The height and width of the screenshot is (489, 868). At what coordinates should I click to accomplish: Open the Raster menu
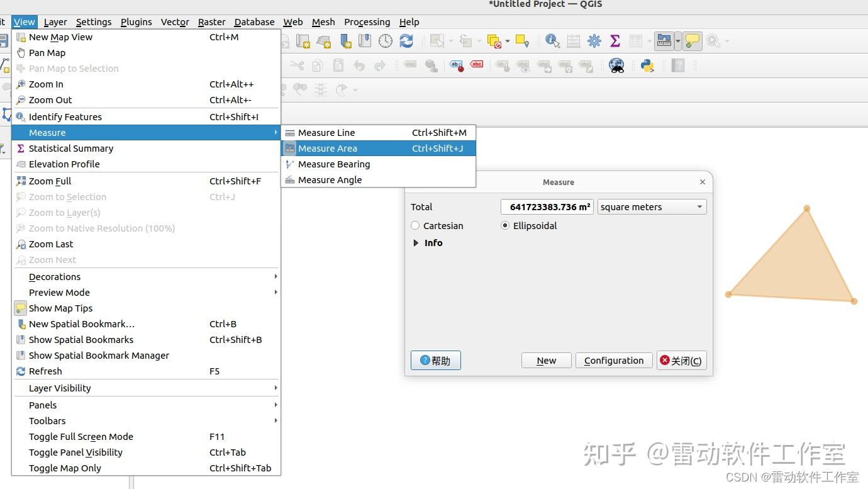point(211,21)
